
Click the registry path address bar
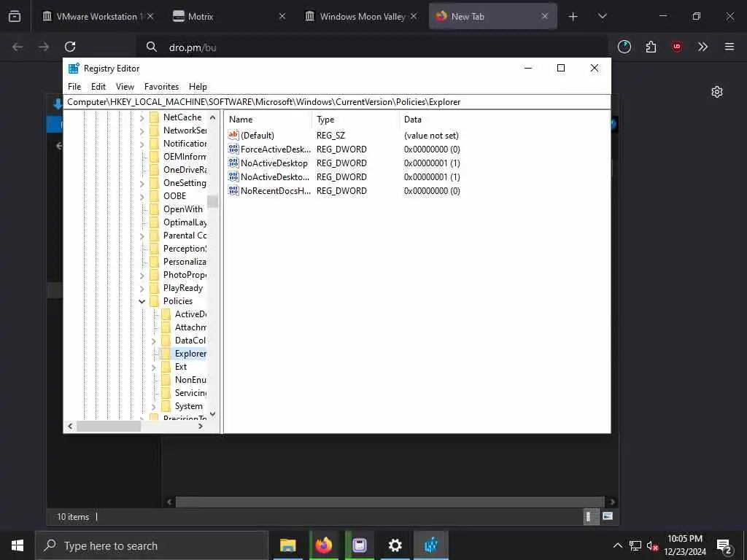[338, 102]
